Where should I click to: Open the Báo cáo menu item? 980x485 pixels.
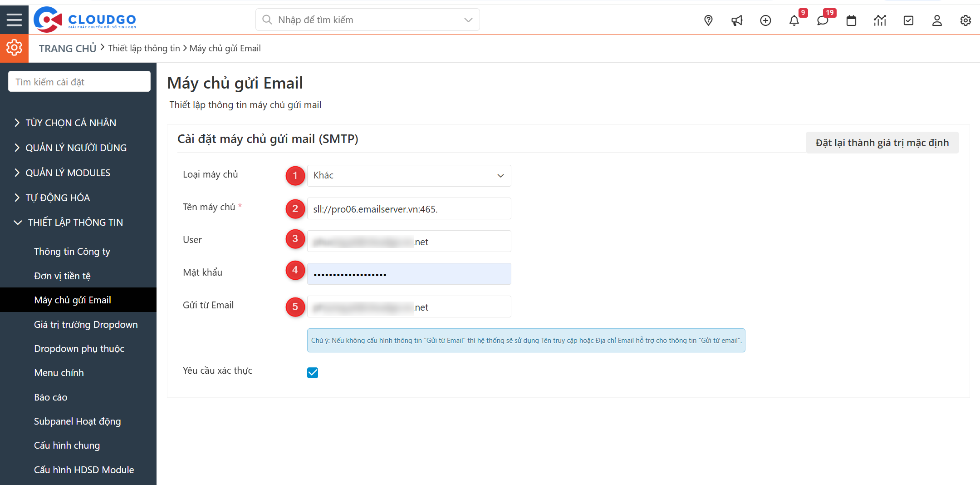click(x=50, y=397)
